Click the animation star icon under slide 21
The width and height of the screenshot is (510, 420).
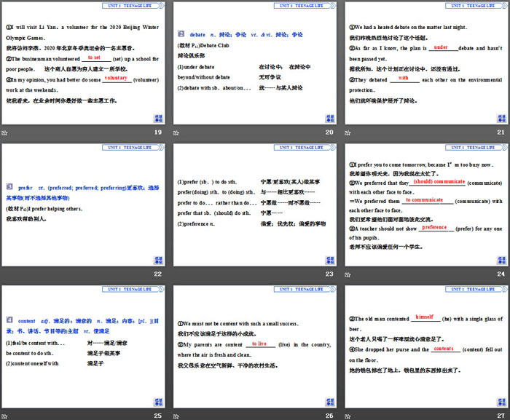(x=348, y=132)
